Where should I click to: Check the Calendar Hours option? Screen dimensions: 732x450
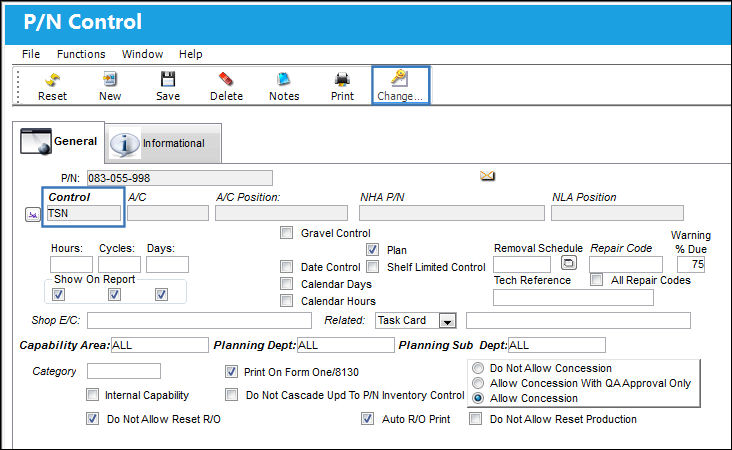point(286,301)
